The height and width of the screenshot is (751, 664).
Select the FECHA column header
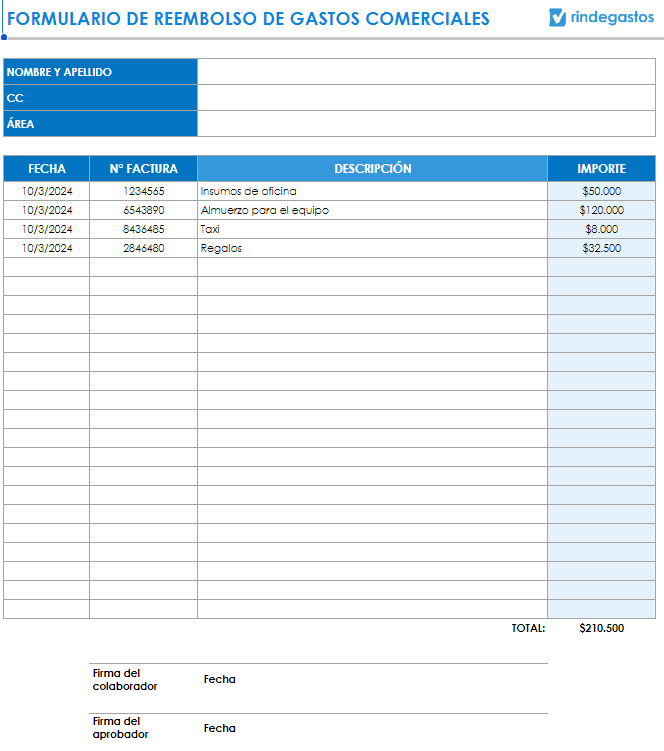click(x=47, y=169)
